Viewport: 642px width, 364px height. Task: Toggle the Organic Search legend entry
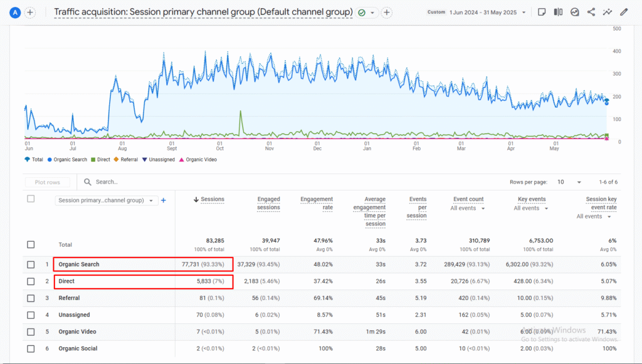67,160
